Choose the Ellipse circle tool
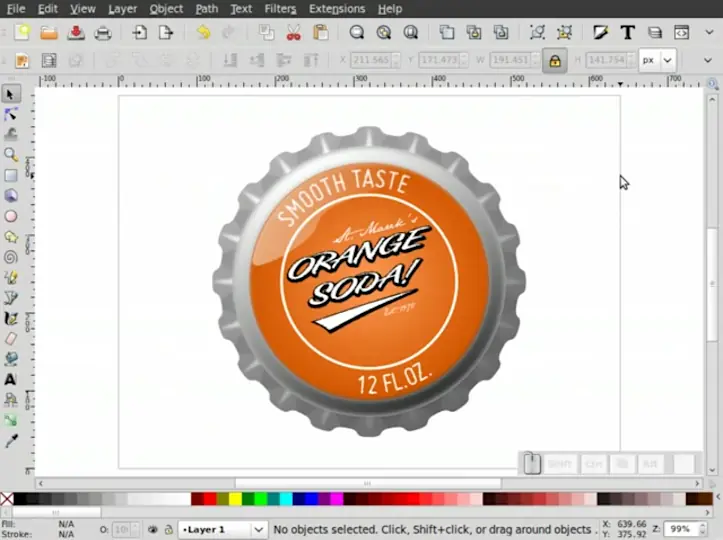The image size is (723, 540). coord(11,216)
